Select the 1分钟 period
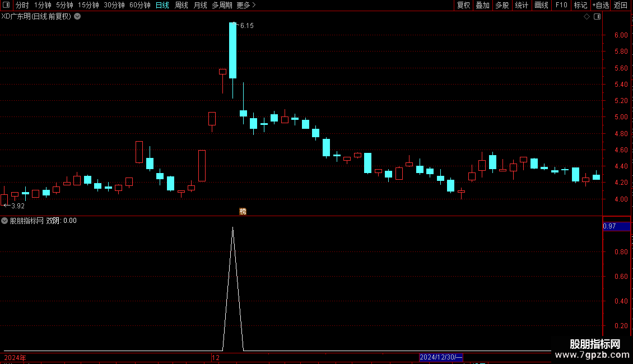This screenshot has width=633, height=364. (43, 5)
